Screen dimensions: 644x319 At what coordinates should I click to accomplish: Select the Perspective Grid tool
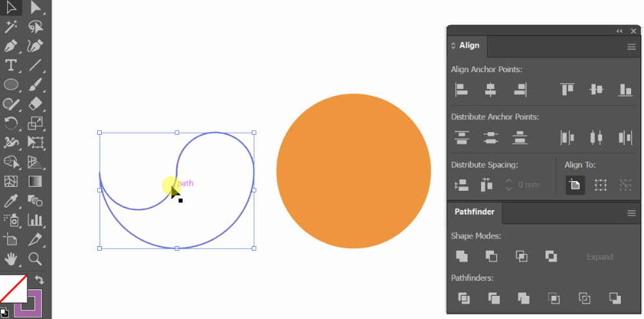pyautogui.click(x=35, y=162)
